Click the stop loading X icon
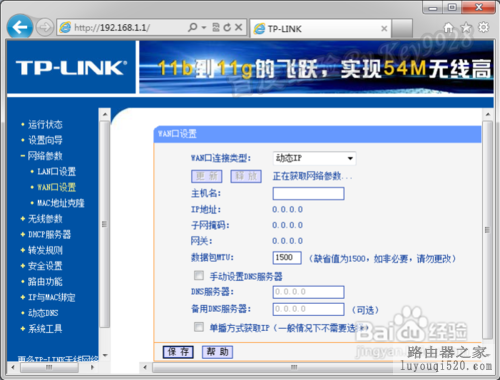Image resolution: width=500 pixels, height=380 pixels. coord(238,27)
